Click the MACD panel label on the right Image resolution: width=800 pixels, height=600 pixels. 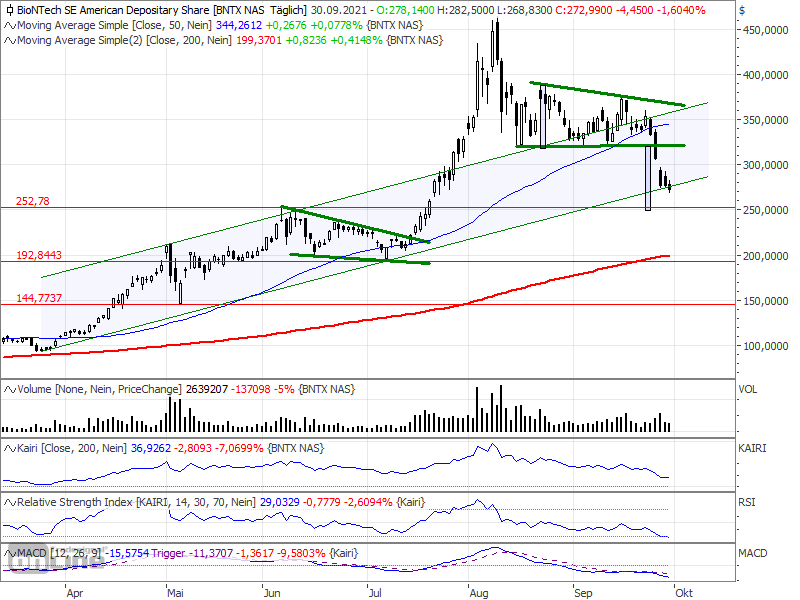753,554
